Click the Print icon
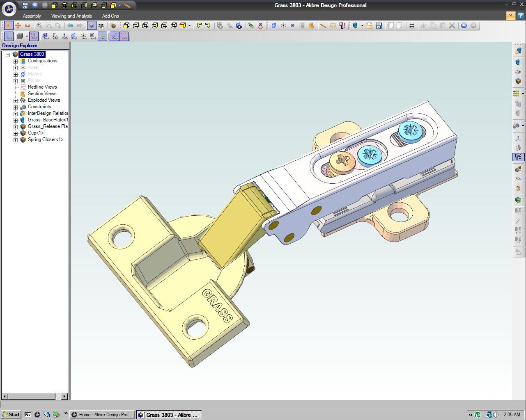Viewport: 526px width, 420px height. coord(412,25)
